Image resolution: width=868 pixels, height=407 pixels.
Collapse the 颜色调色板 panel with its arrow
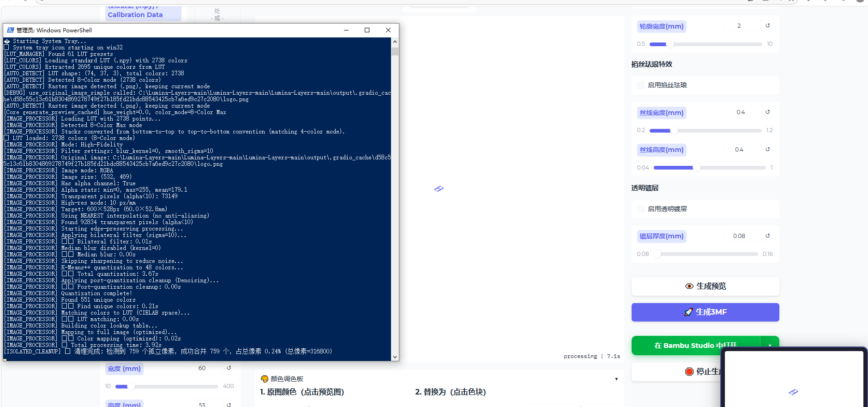616,379
